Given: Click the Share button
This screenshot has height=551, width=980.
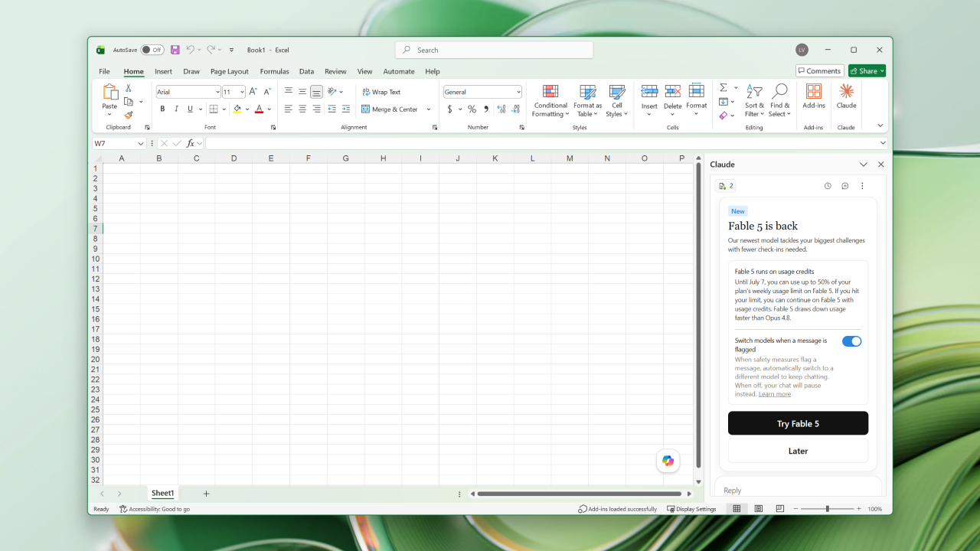Looking at the screenshot, I should tap(867, 70).
